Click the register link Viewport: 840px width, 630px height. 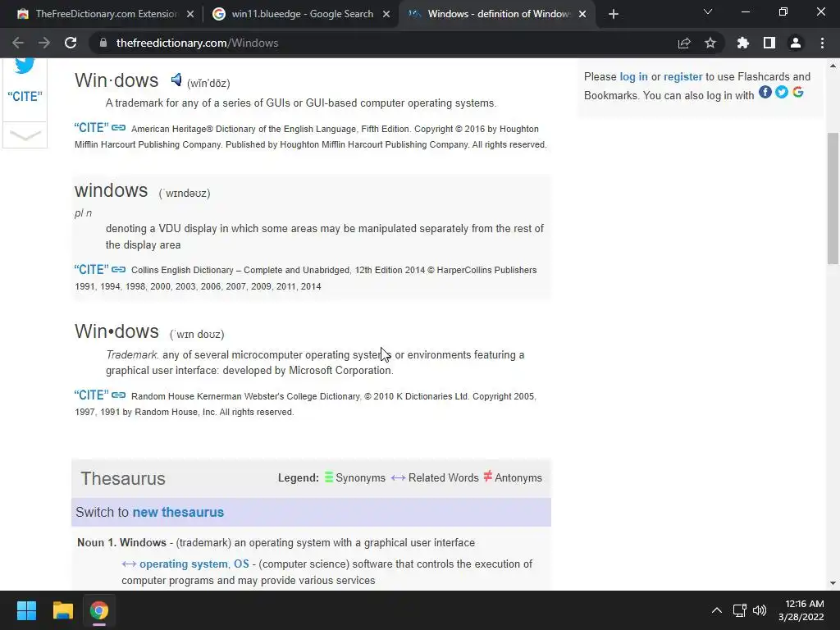(x=682, y=76)
